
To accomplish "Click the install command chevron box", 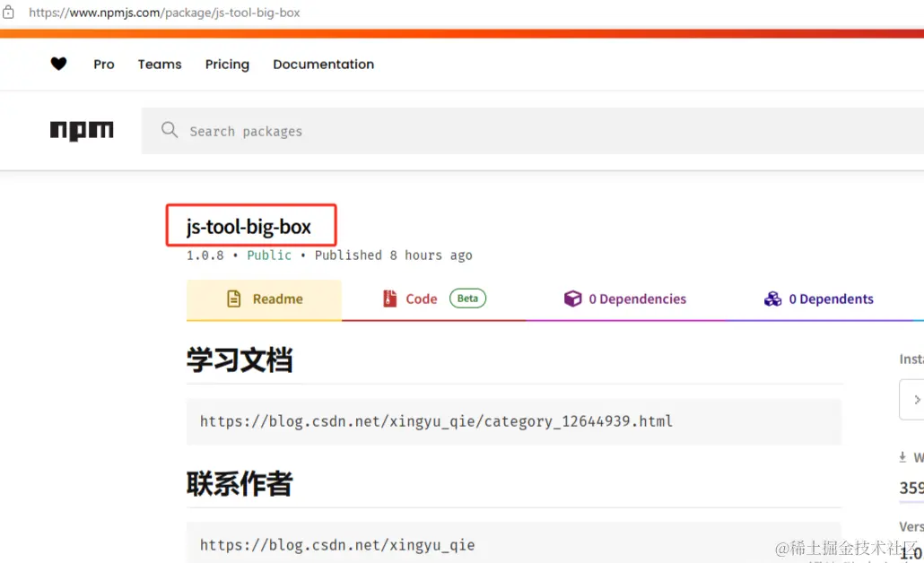I will click(911, 400).
